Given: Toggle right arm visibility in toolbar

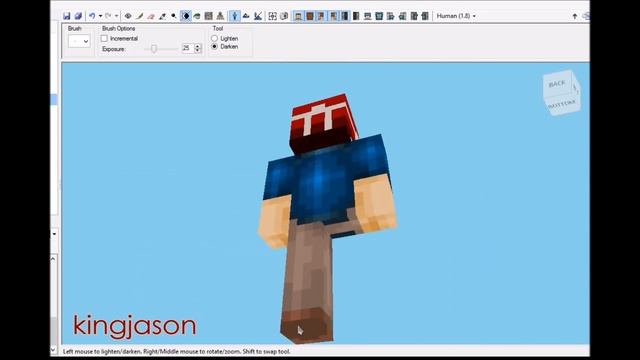Looking at the screenshot, I should [x=333, y=16].
